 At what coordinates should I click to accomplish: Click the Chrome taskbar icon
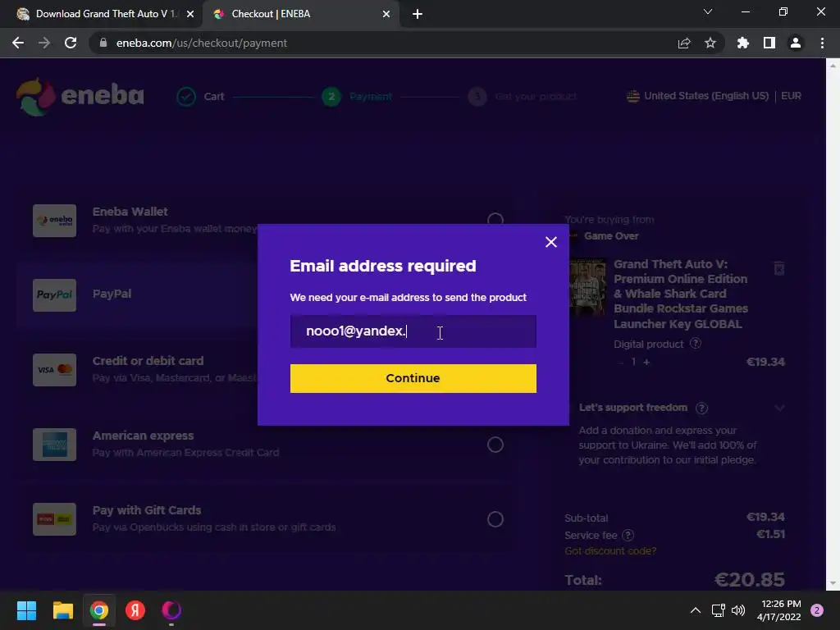pos(99,610)
